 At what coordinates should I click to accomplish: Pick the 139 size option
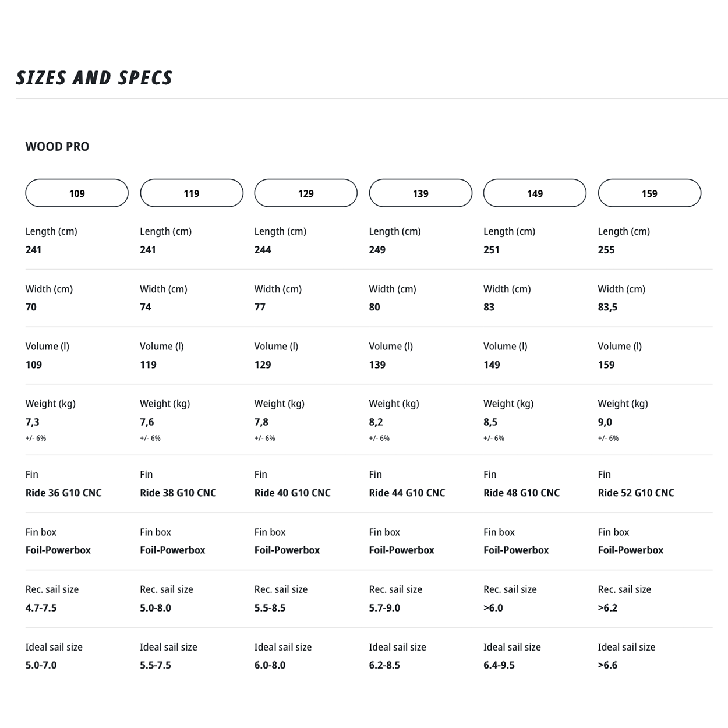pyautogui.click(x=420, y=193)
